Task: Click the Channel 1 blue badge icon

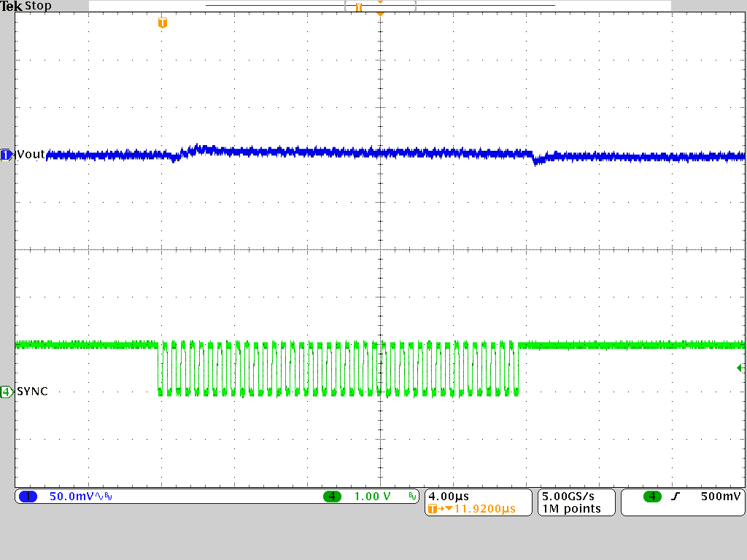Action: click(x=28, y=496)
